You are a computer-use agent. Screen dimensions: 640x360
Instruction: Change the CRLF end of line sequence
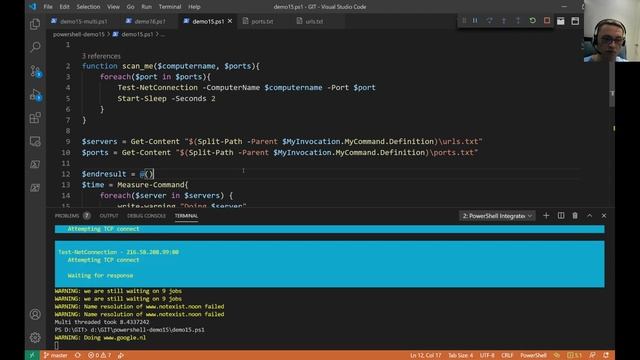507,355
